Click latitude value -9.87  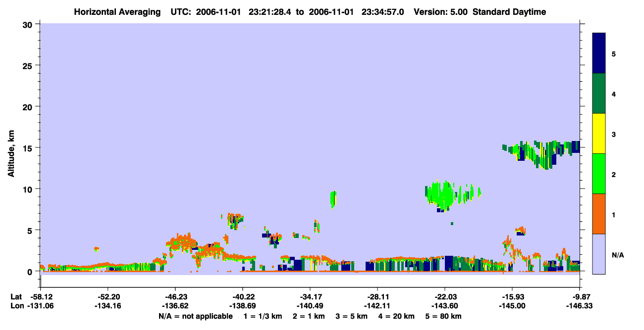(x=582, y=297)
